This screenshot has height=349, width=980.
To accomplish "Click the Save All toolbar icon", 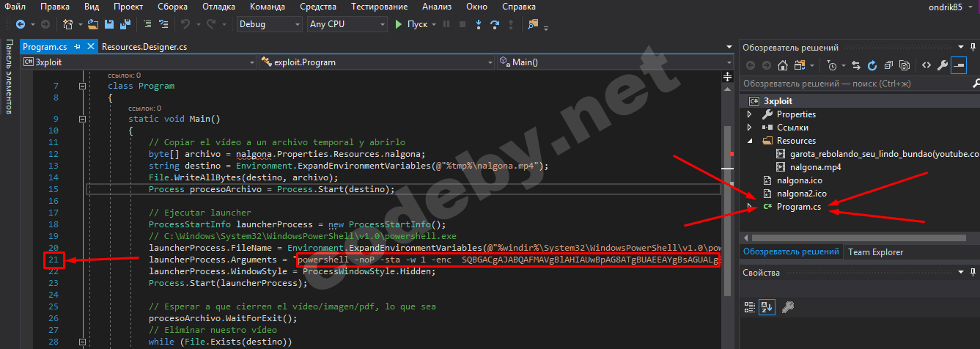I will 124,24.
